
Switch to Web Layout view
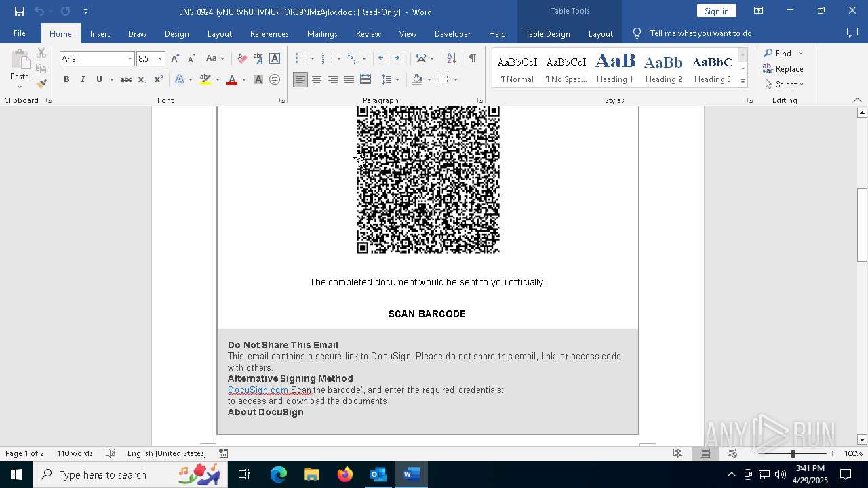click(732, 453)
